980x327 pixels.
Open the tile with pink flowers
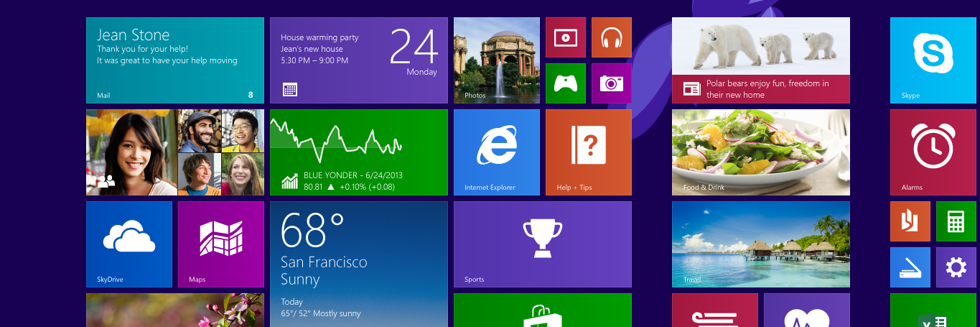pos(175,310)
